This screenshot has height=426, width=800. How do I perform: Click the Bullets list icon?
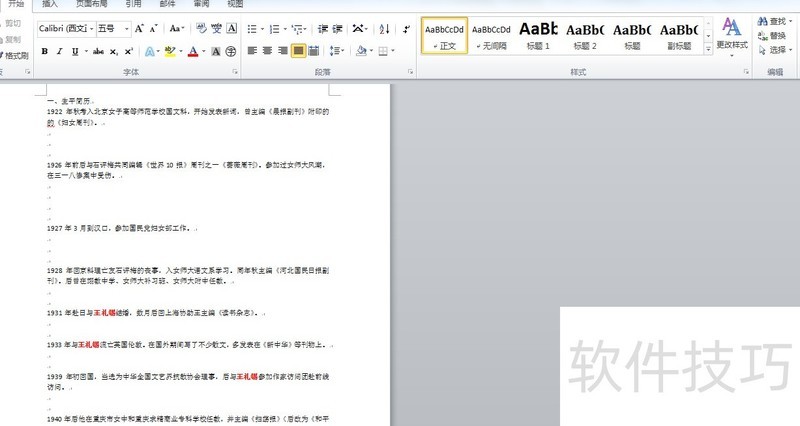[x=252, y=29]
